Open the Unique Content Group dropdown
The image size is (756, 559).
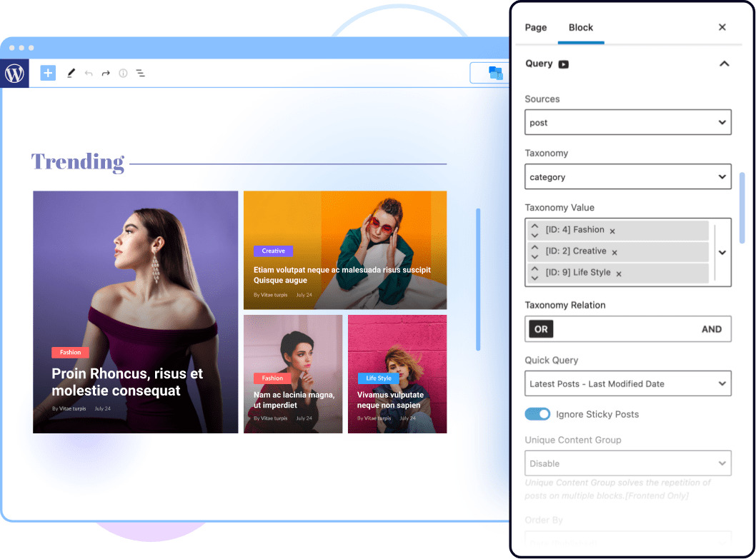pos(628,463)
